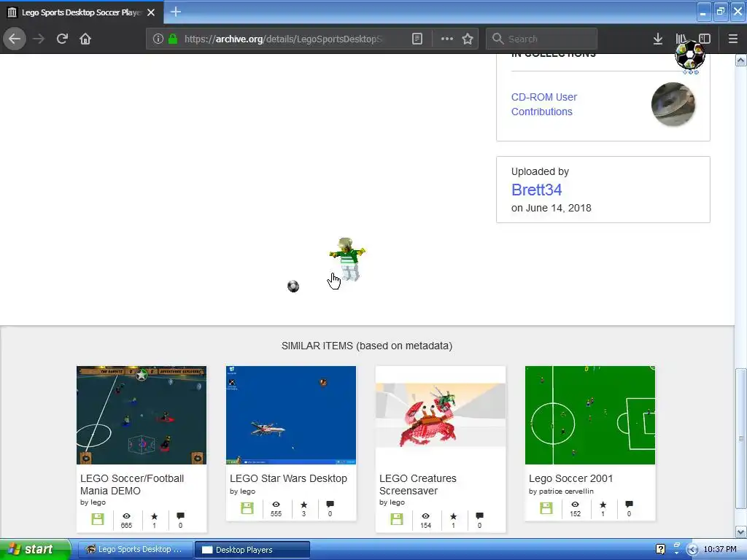Click the floating soccer ball widget icon
The height and width of the screenshot is (560, 747).
pyautogui.click(x=690, y=56)
